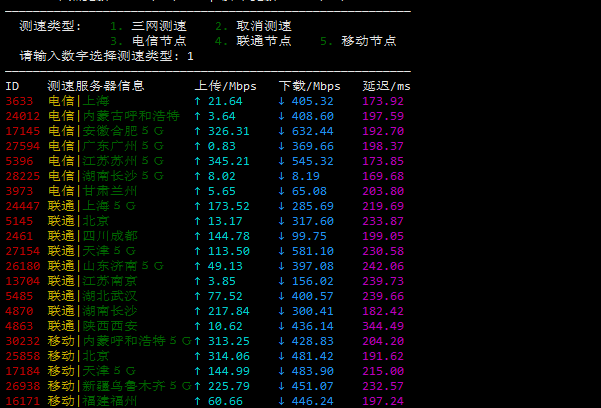
Task: Click server ID 27154
Action: 23,251
